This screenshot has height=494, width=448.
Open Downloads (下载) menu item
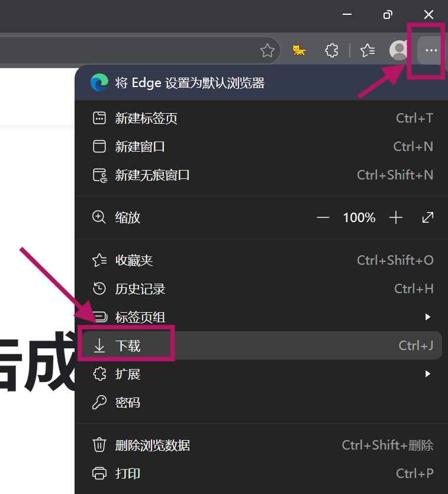[262, 345]
